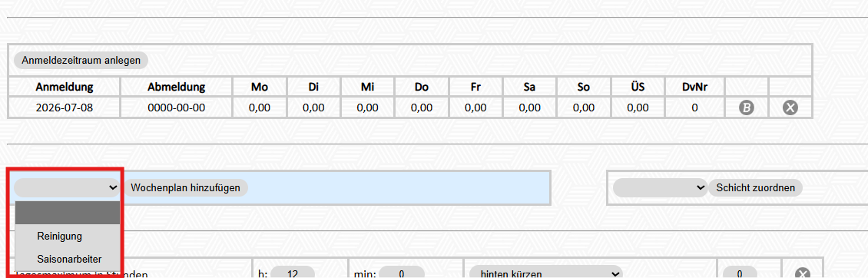The image size is (868, 278).
Task: Open the hinten kürzen dropdown
Action: (545, 273)
